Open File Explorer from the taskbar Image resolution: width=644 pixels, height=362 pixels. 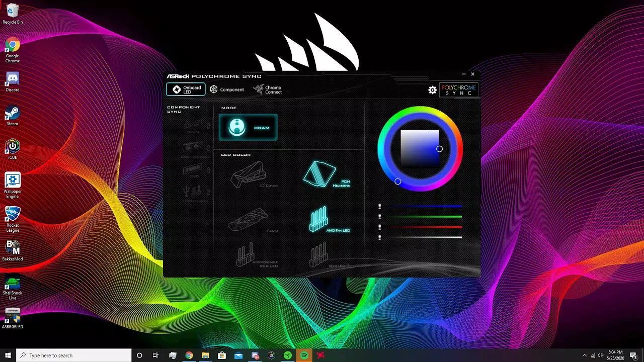pos(205,355)
